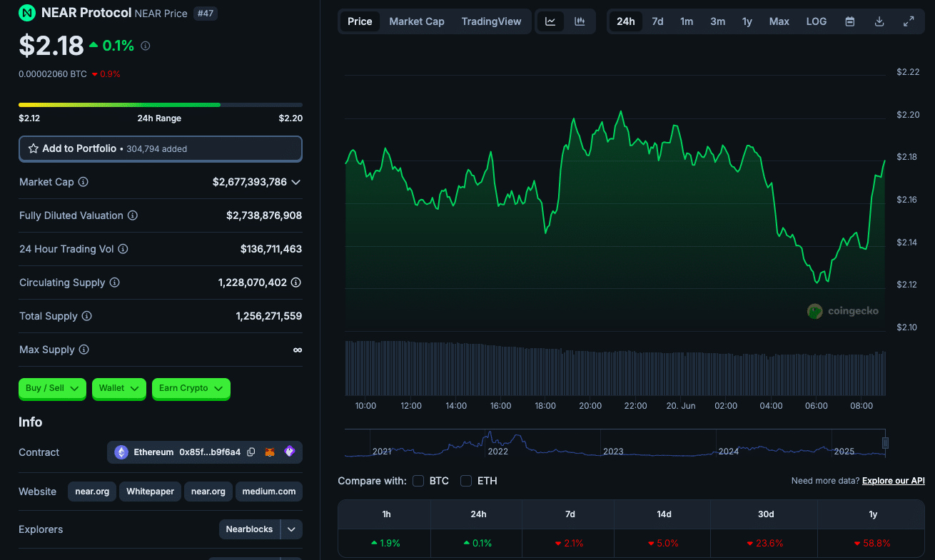The height and width of the screenshot is (560, 935).
Task: Click the 58.8% 1y change value
Action: [872, 543]
